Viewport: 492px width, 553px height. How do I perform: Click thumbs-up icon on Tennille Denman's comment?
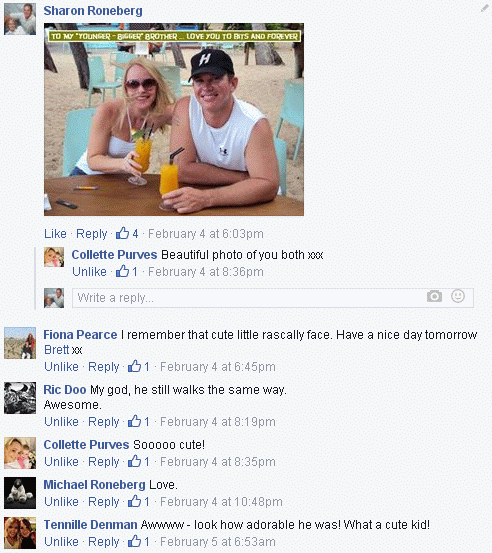[x=134, y=541]
